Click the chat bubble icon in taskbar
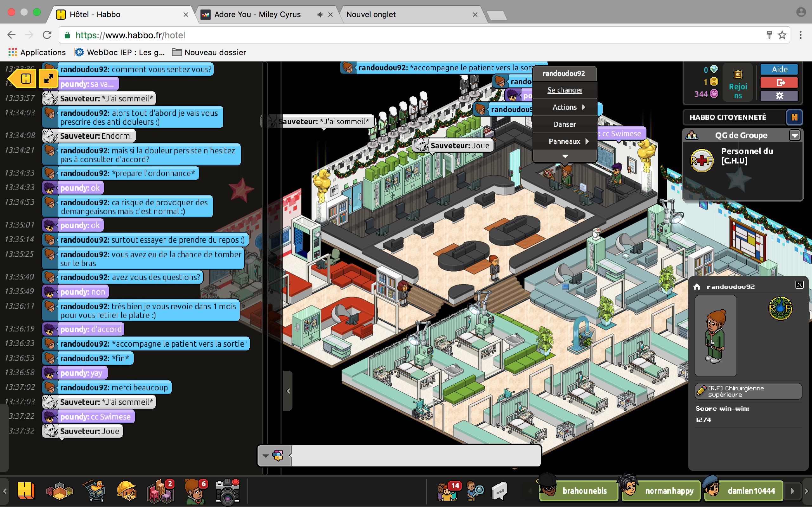Image resolution: width=812 pixels, height=507 pixels. pyautogui.click(x=501, y=492)
